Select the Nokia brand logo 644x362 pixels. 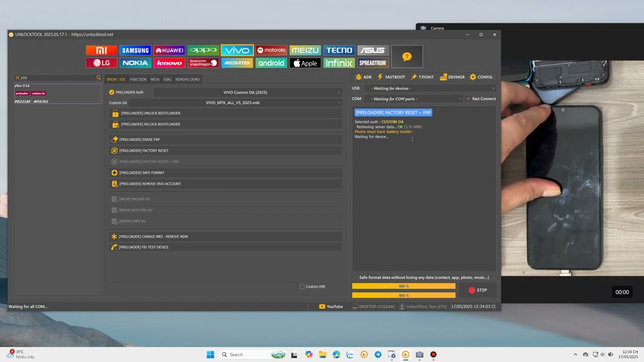135,63
